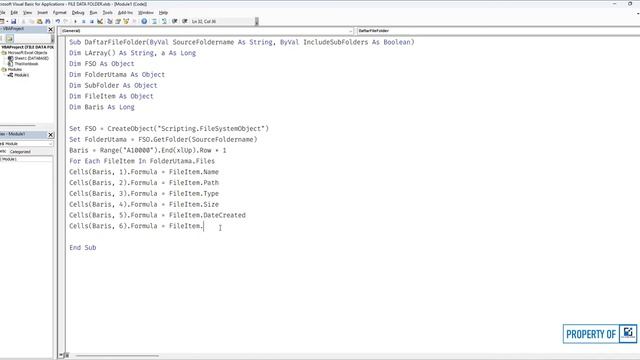The height and width of the screenshot is (360, 640).
Task: Open the Format menu
Action: click(60, 13)
